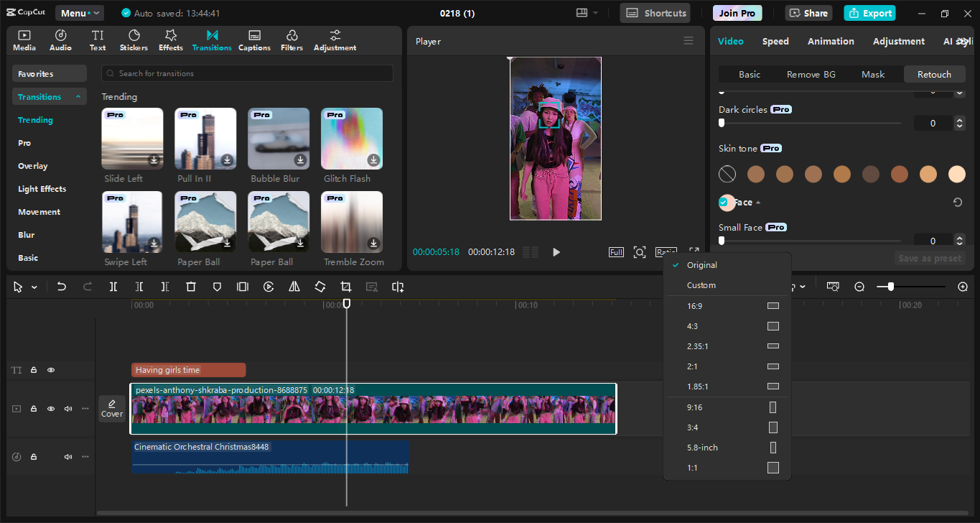Switch to the Remove BG tab
This screenshot has width=980, height=523.
(x=811, y=74)
